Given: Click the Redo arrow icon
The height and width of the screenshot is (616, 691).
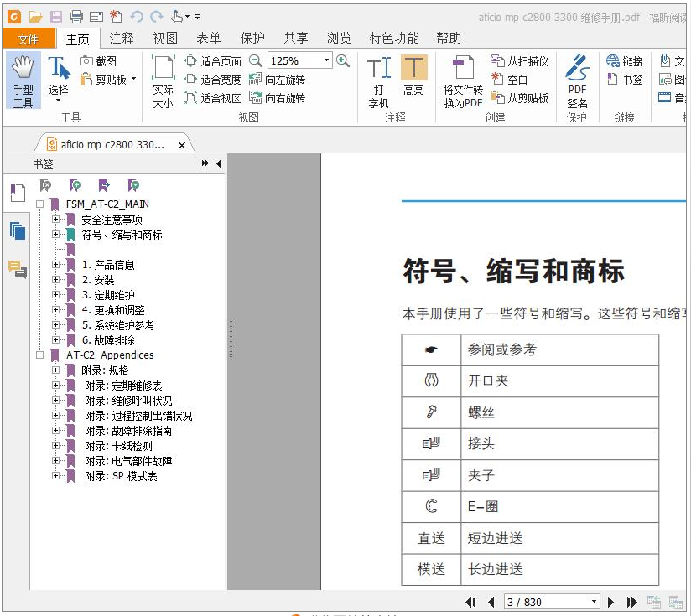Looking at the screenshot, I should (157, 17).
